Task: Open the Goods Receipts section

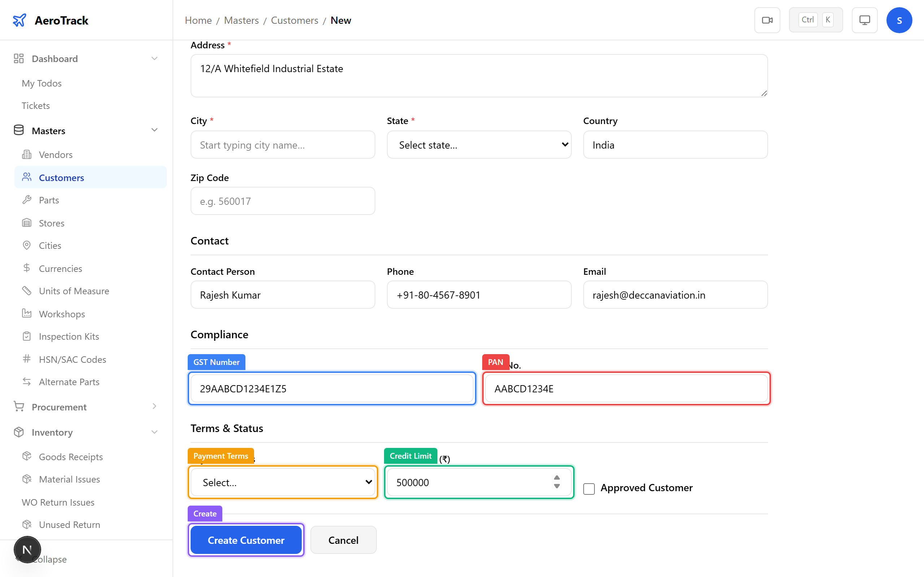Action: 71,457
